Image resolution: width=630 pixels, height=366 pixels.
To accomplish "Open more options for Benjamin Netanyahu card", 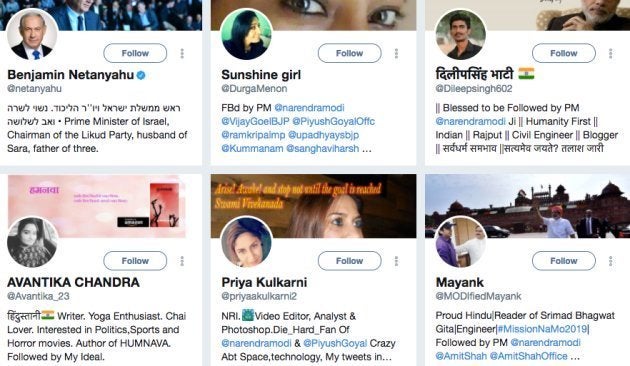I will (x=182, y=53).
